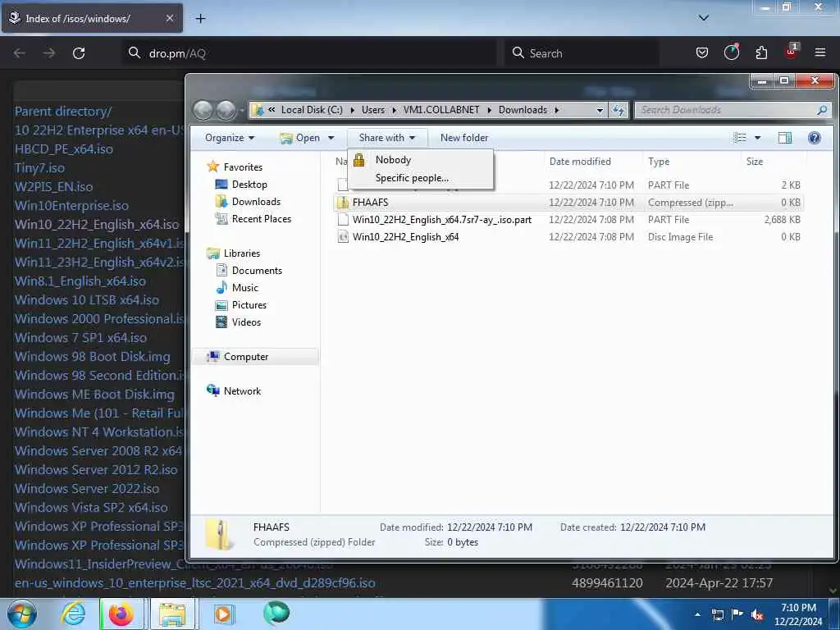Open Firefox extensions puzzle icon

(x=761, y=52)
